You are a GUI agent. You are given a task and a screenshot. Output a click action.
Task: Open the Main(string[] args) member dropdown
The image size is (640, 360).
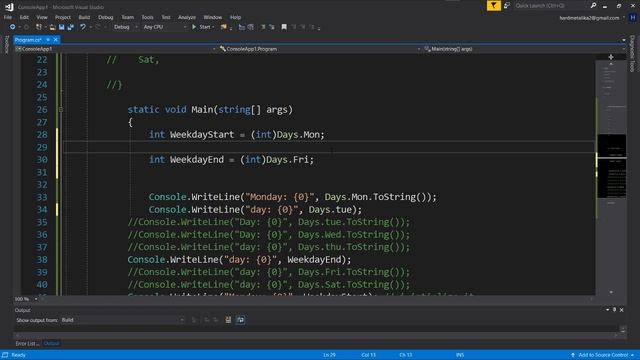[x=524, y=49]
